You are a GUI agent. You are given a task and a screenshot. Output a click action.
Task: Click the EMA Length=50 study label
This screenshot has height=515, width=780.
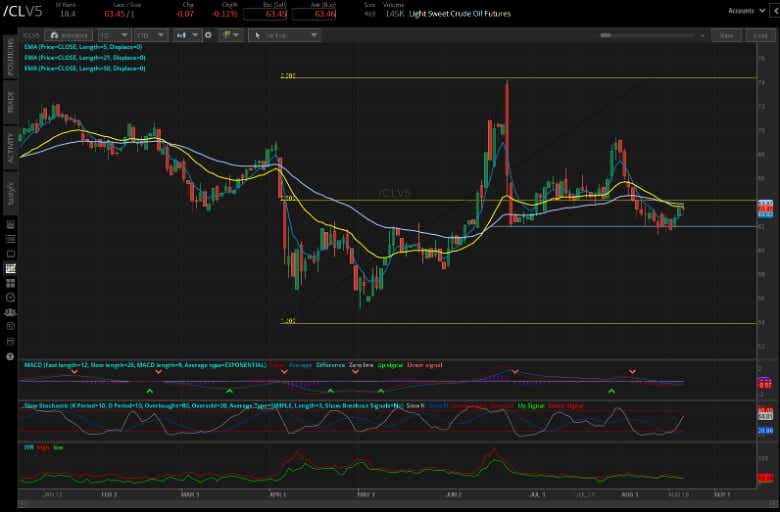(85, 68)
